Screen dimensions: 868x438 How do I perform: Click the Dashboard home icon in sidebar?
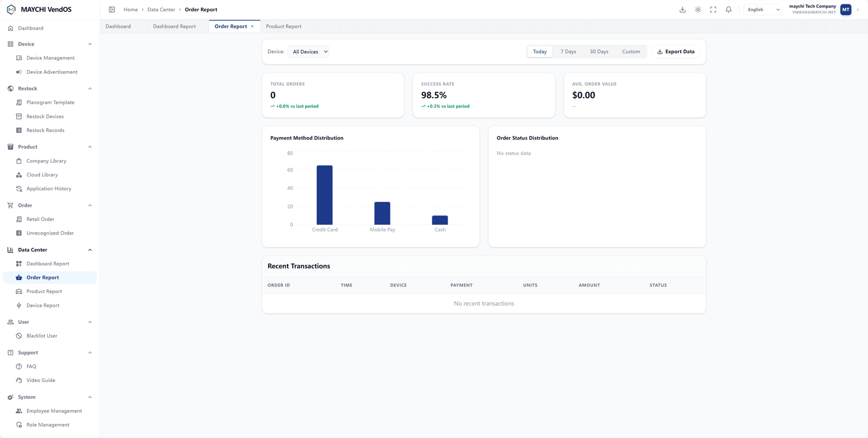(x=10, y=28)
